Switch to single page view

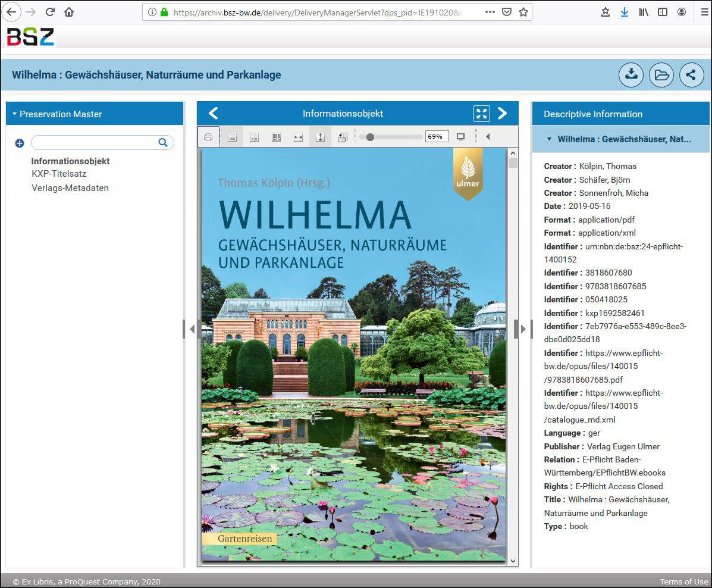[x=232, y=137]
